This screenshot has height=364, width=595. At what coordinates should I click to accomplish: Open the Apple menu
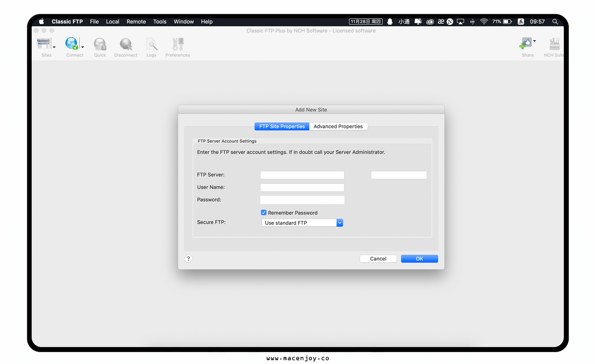point(42,21)
